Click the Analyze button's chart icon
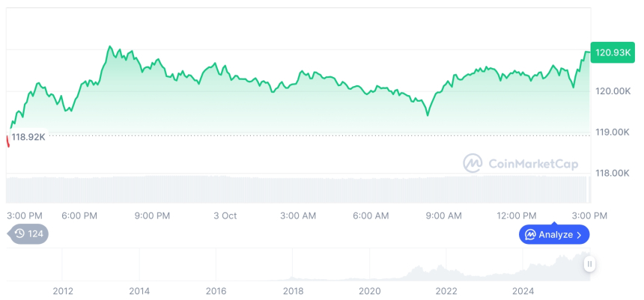The height and width of the screenshot is (300, 644). 530,235
